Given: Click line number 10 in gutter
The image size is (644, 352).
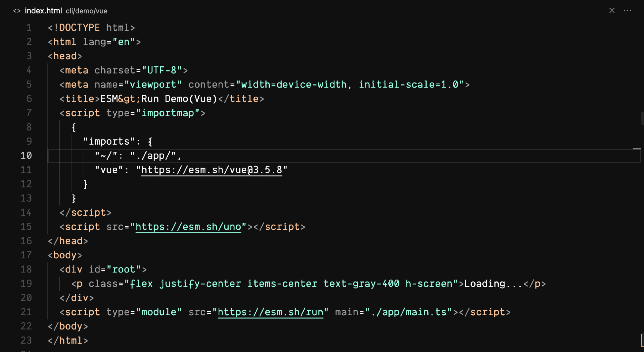Looking at the screenshot, I should click(x=26, y=156).
